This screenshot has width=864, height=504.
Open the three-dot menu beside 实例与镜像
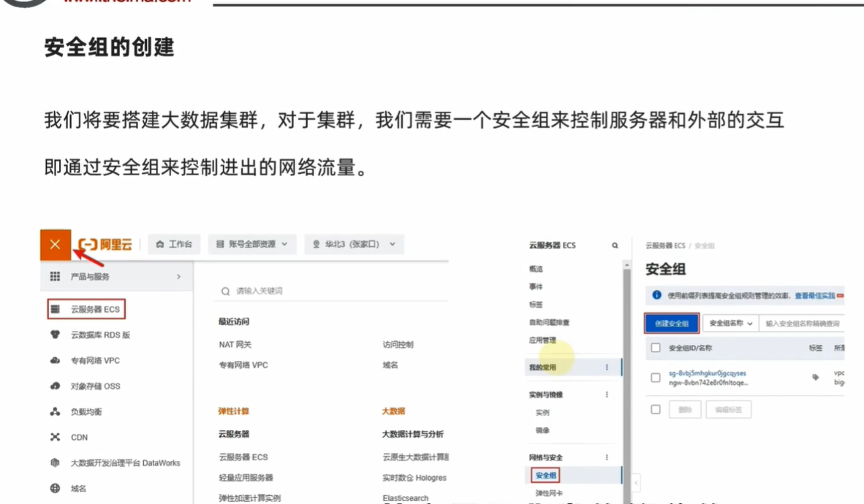(x=607, y=394)
